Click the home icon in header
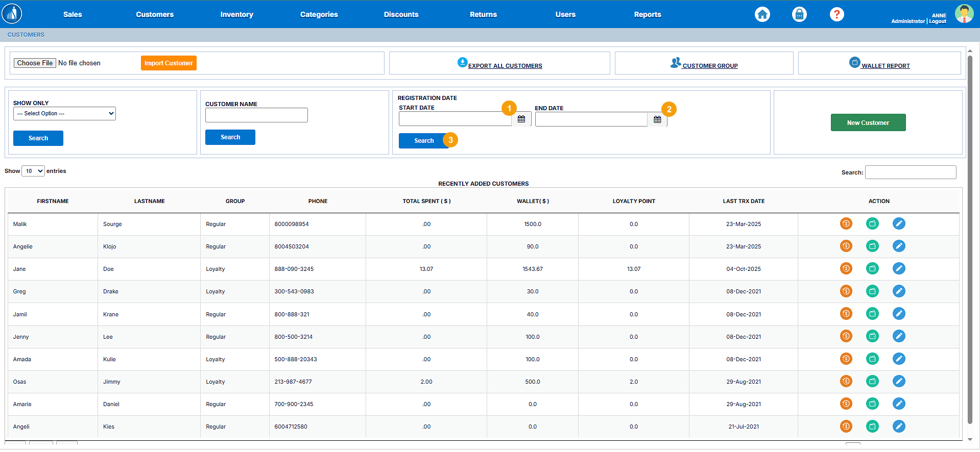Screen dimensions: 980x452 click(762, 14)
